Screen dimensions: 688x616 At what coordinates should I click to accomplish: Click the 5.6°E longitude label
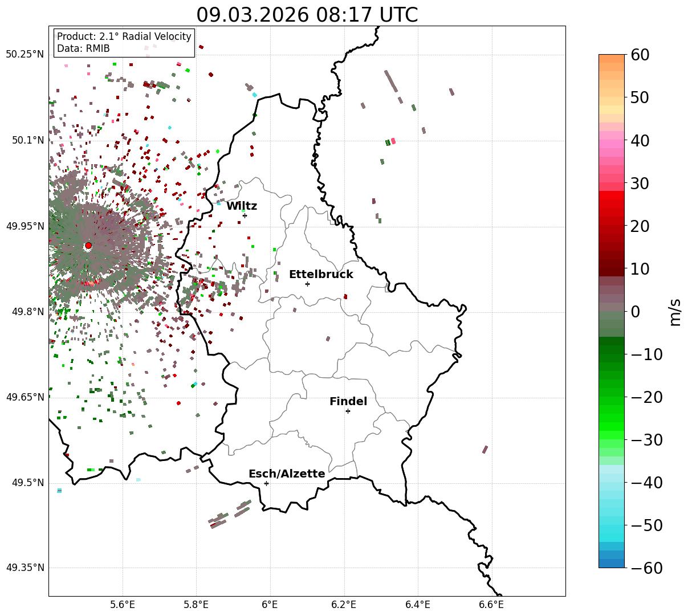[x=123, y=605]
